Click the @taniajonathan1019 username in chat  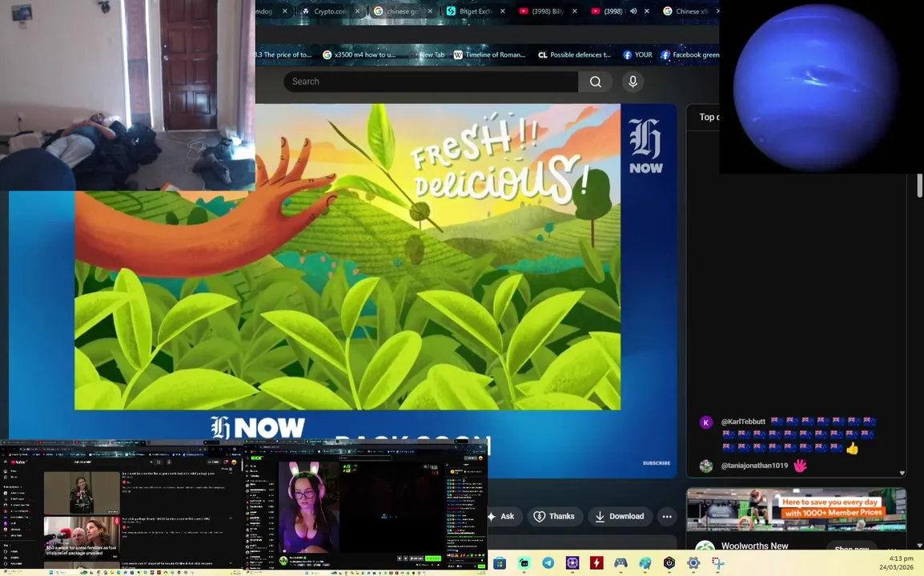754,466
